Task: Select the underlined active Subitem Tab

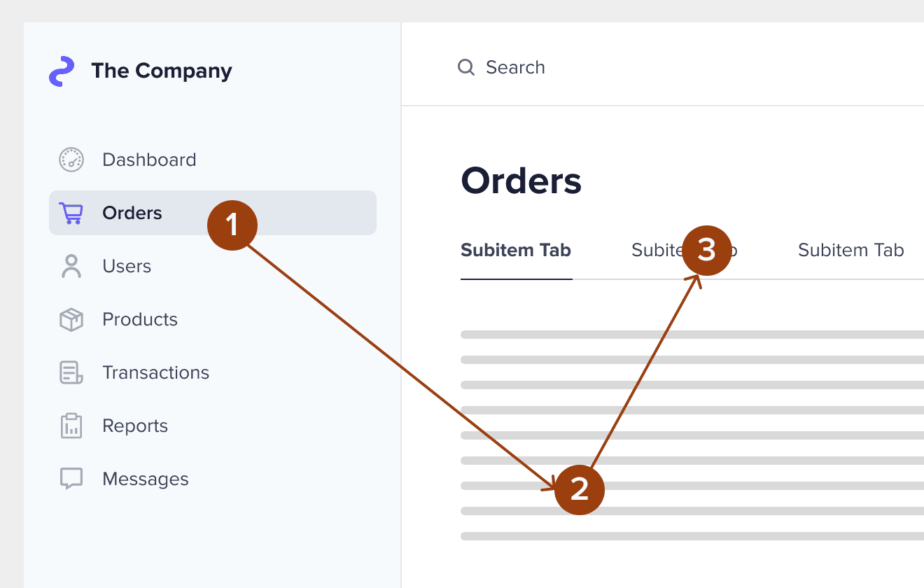Action: [x=516, y=250]
